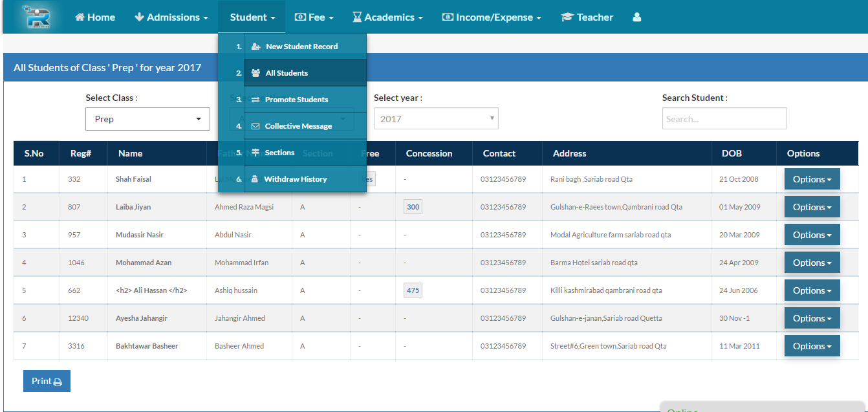Image resolution: width=868 pixels, height=412 pixels.
Task: Click address Barma Hotel sariab road qta
Action: [x=594, y=263]
